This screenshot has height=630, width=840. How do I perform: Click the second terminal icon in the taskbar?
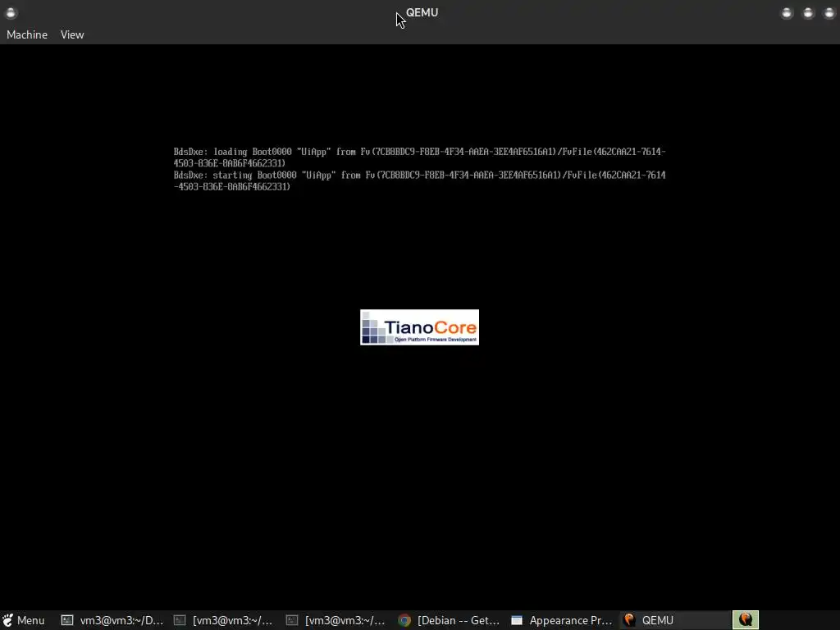[180, 620]
